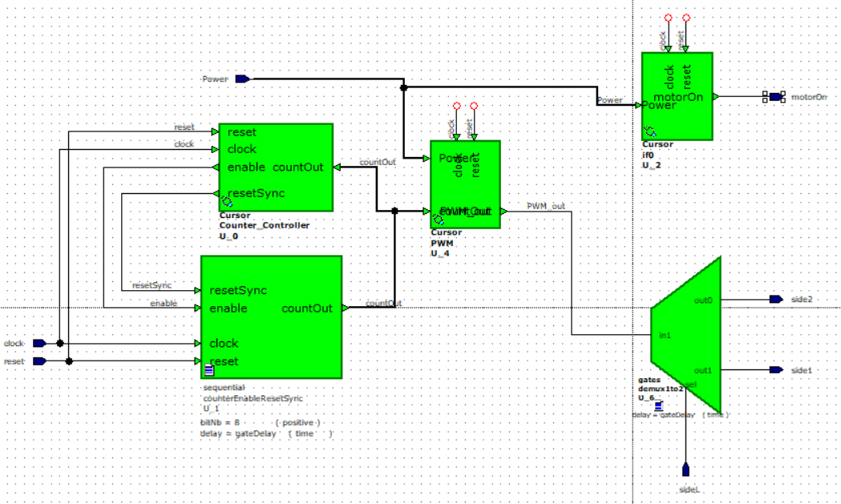This screenshot has height=504, width=841.
Task: Select the reset input port symbol
Action: 38,361
